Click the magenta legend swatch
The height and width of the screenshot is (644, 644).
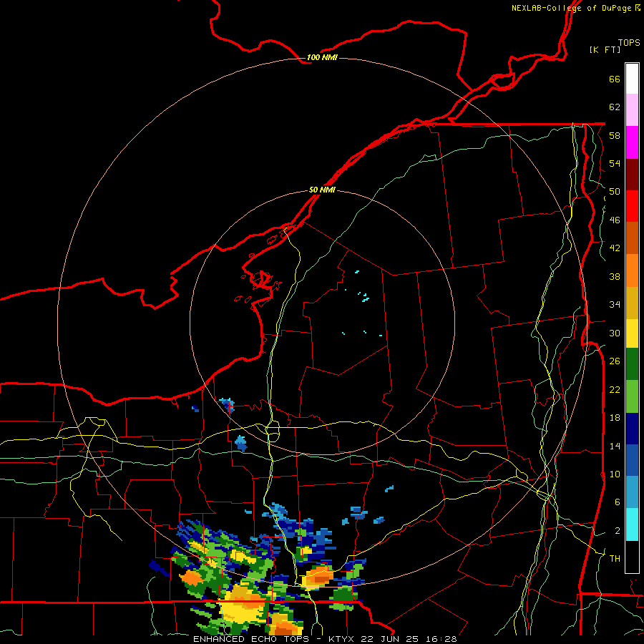tap(632, 142)
